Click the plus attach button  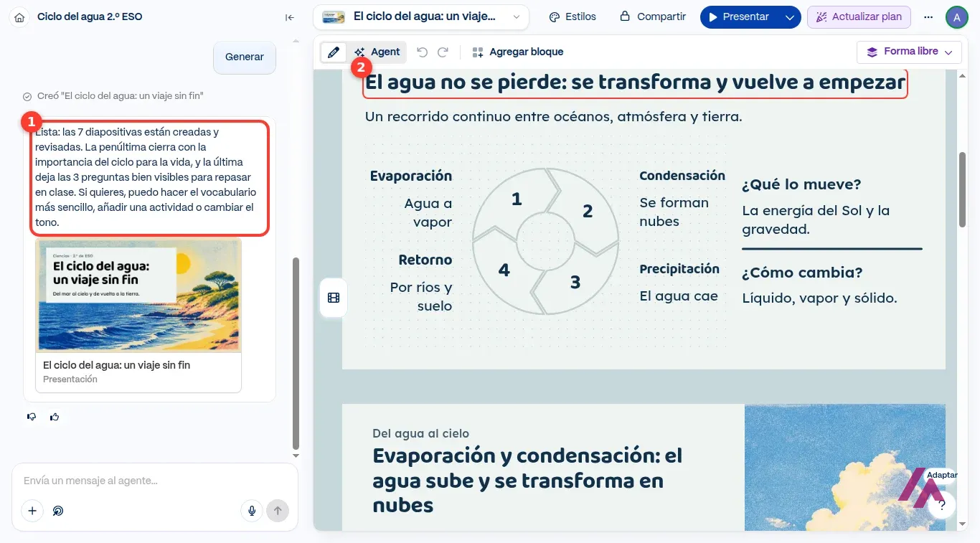coord(32,511)
